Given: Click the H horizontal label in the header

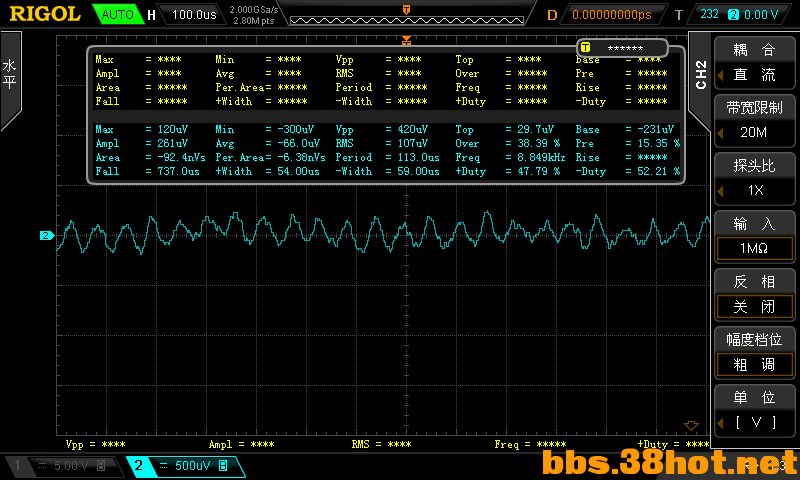Looking at the screenshot, I should pos(152,15).
